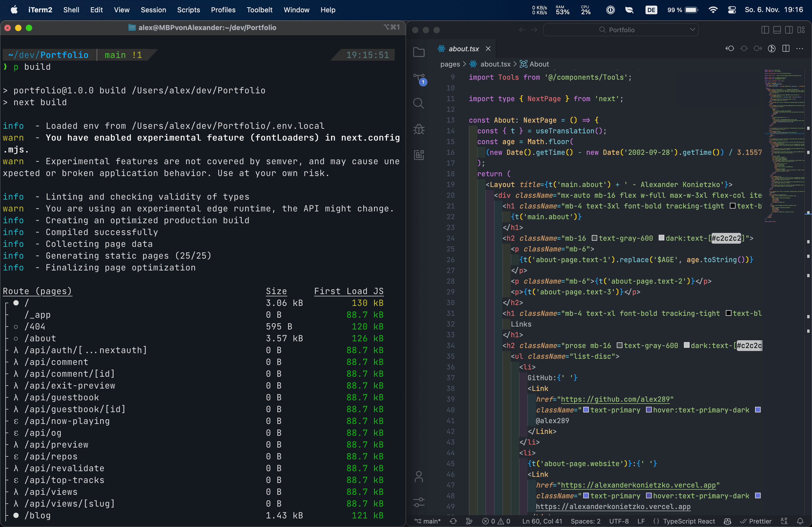Toggle the bottom panel layout button
812x527 pixels.
[777, 30]
